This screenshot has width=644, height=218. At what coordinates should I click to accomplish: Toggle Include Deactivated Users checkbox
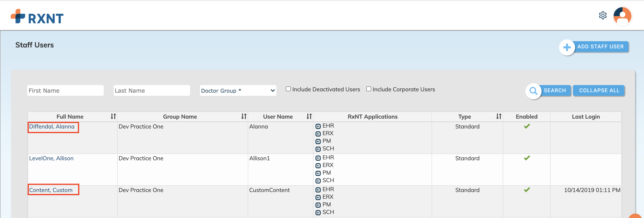(288, 89)
